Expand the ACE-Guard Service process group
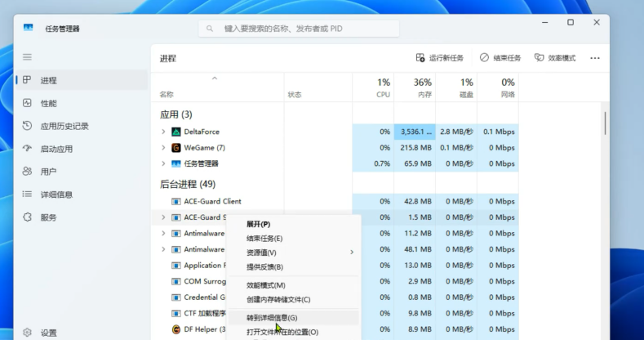 coord(163,217)
